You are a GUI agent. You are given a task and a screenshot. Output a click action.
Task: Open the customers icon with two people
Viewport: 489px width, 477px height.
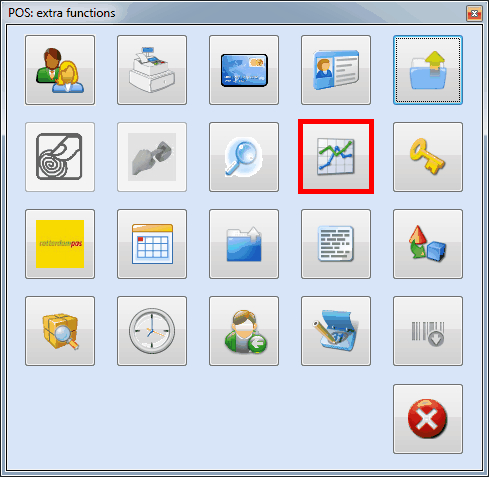(60, 70)
